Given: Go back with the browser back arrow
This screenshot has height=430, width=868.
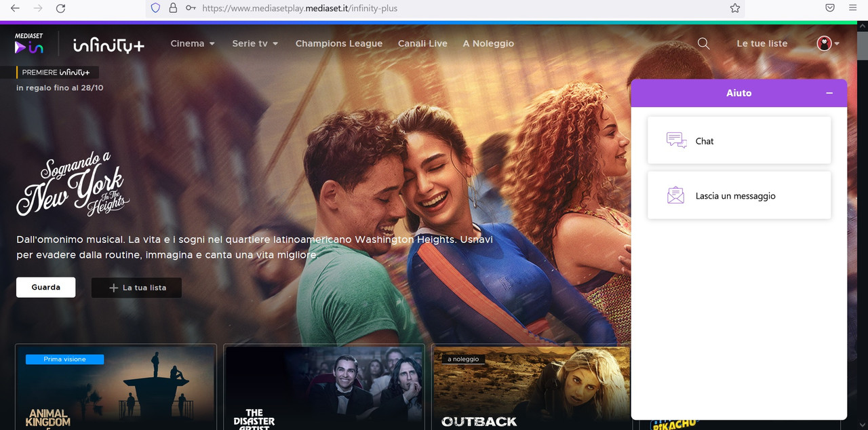Looking at the screenshot, I should point(15,8).
